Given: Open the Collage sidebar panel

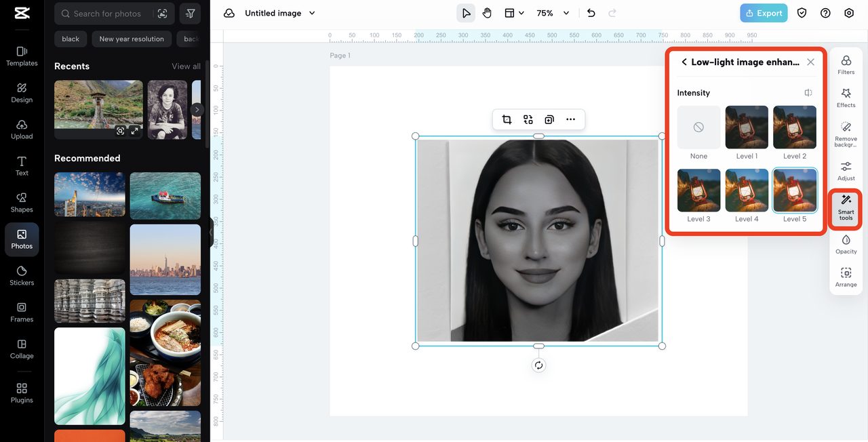Looking at the screenshot, I should [x=22, y=349].
